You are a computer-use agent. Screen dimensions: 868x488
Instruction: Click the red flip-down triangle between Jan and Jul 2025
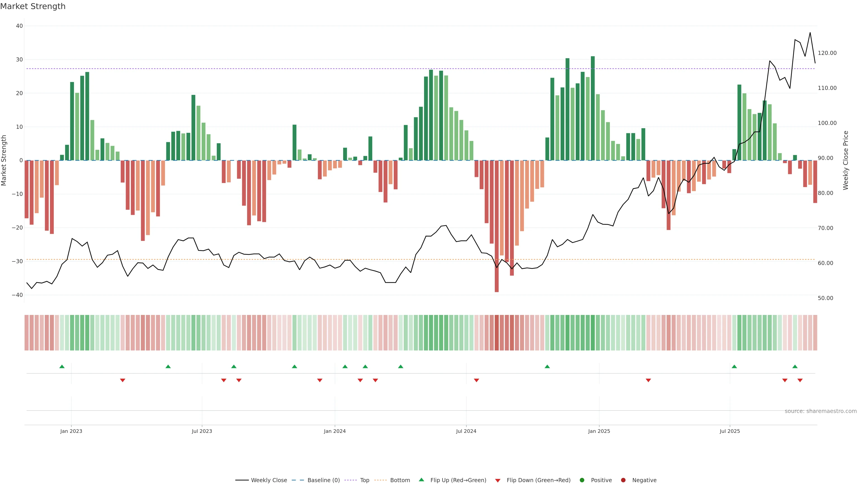tap(648, 380)
